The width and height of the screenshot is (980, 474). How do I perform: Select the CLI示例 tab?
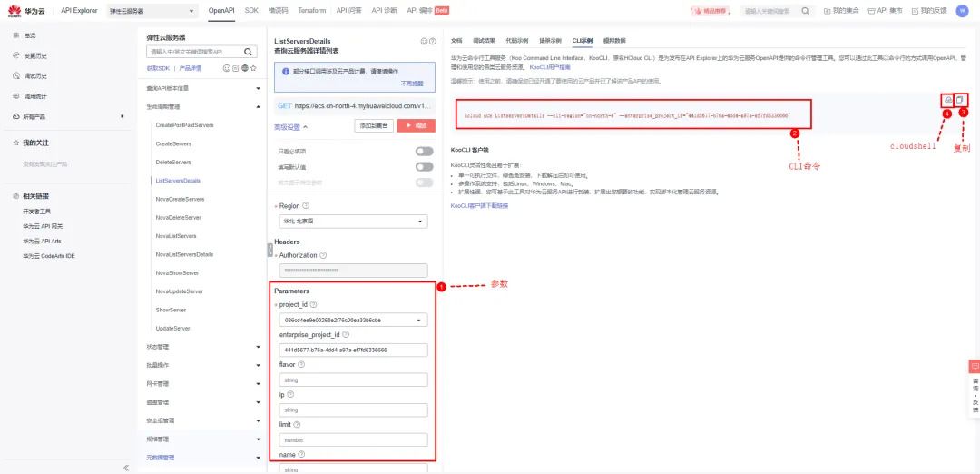tap(583, 40)
